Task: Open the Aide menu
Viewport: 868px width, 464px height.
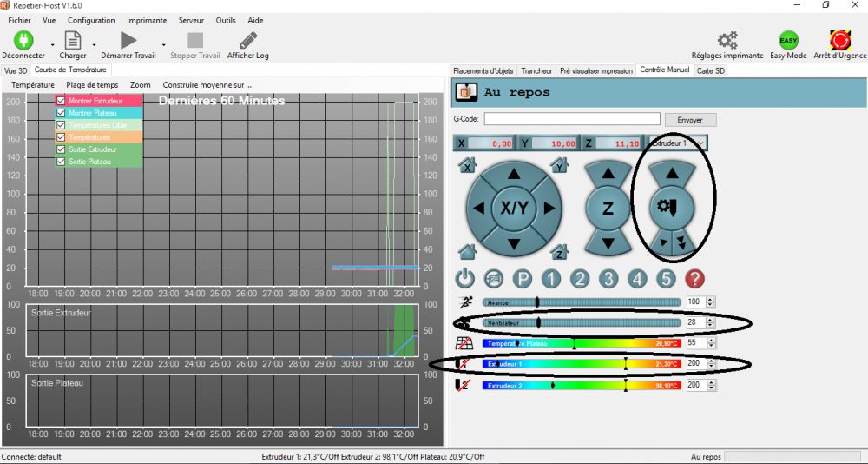Action: coord(255,21)
